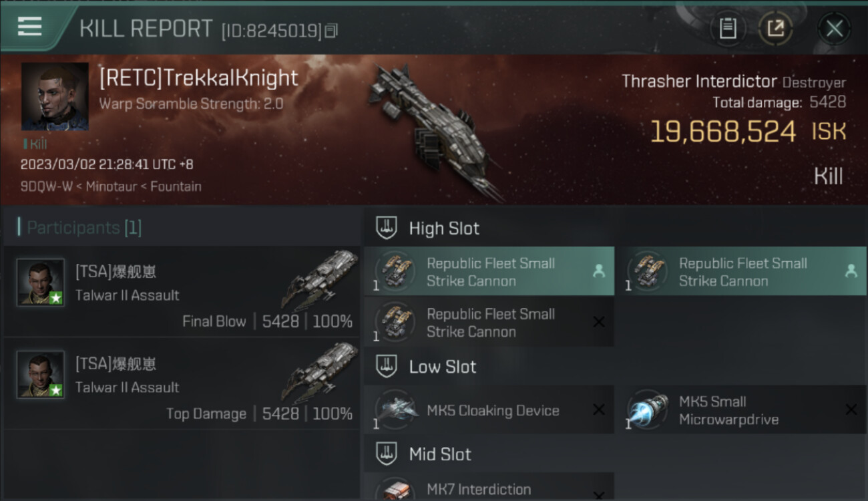
Task: Open the Final Blow participant entry
Action: click(x=182, y=291)
